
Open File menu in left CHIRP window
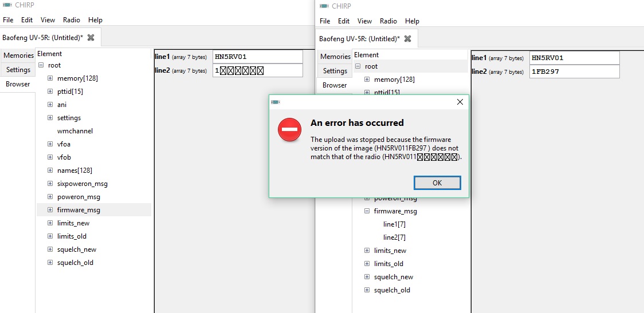(8, 19)
